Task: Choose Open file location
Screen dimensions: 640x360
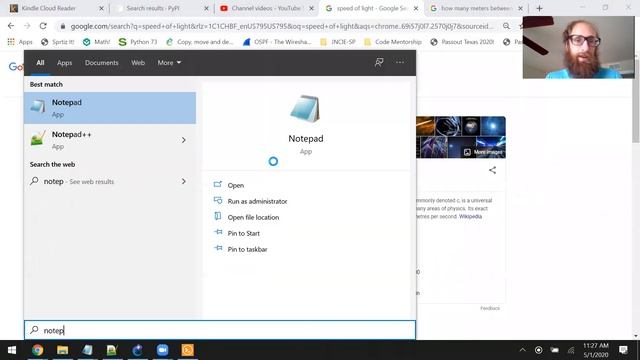Action: 253,217
